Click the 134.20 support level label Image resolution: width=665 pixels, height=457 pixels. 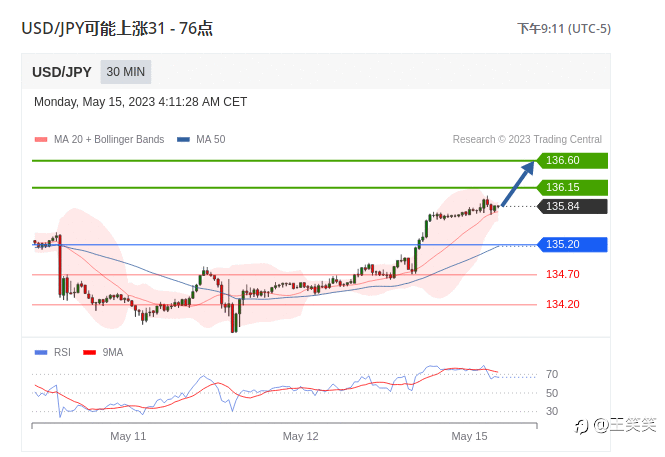[x=562, y=304]
